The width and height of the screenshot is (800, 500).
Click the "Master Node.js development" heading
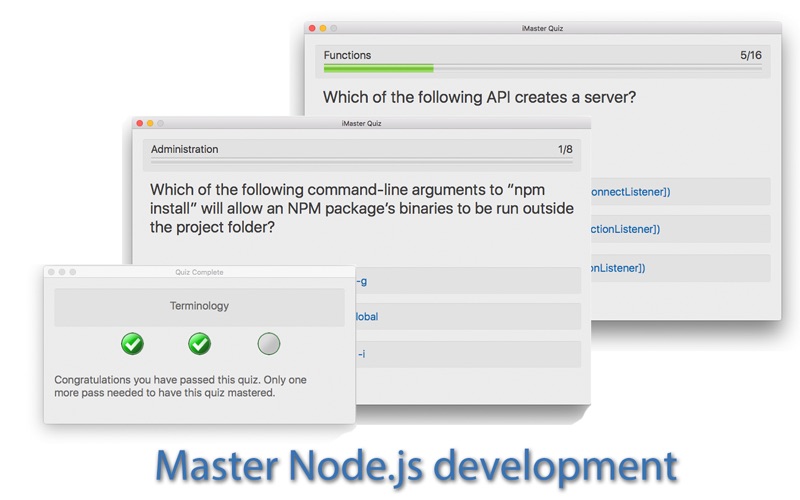pos(416,465)
